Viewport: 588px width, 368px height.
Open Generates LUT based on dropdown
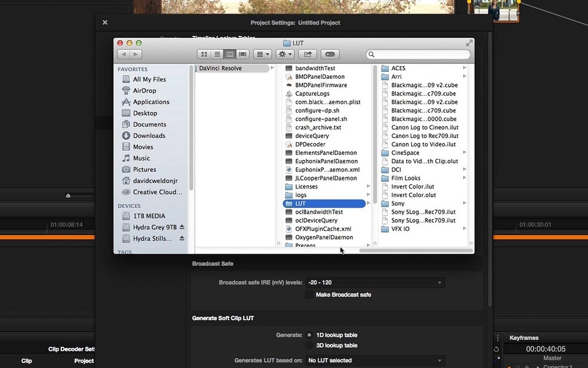coord(376,361)
